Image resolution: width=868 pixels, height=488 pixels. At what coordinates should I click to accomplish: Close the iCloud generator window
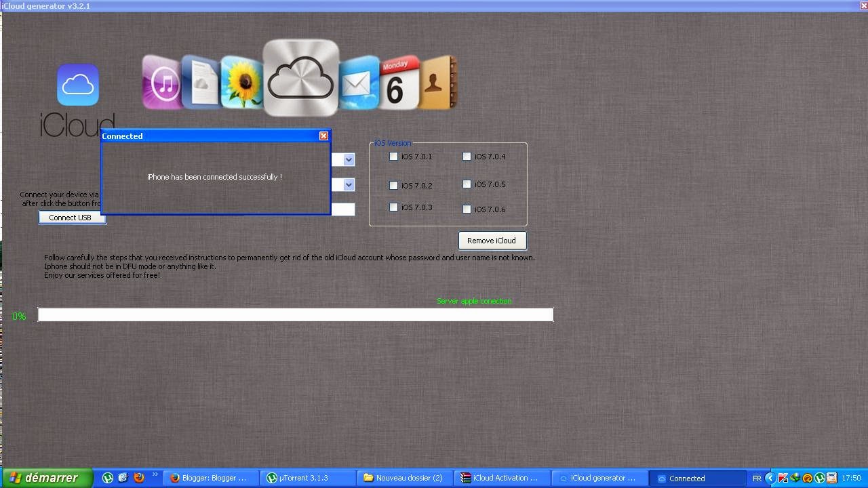point(863,5)
